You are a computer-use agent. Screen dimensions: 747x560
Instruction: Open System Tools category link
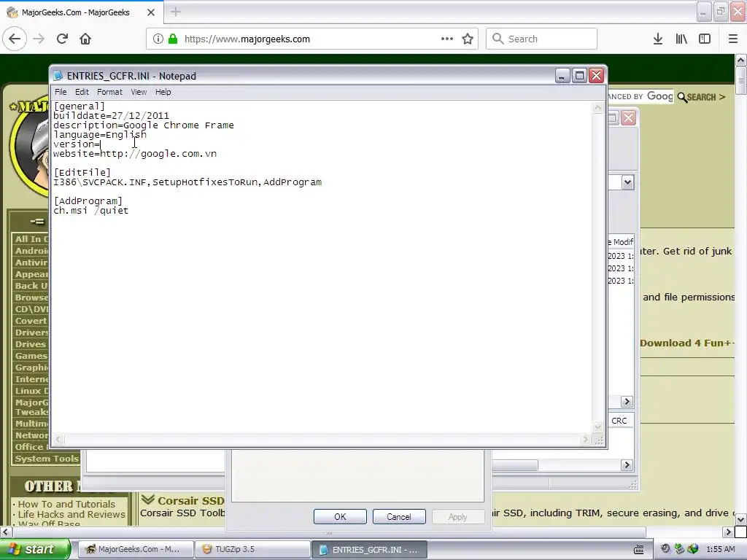[46, 459]
